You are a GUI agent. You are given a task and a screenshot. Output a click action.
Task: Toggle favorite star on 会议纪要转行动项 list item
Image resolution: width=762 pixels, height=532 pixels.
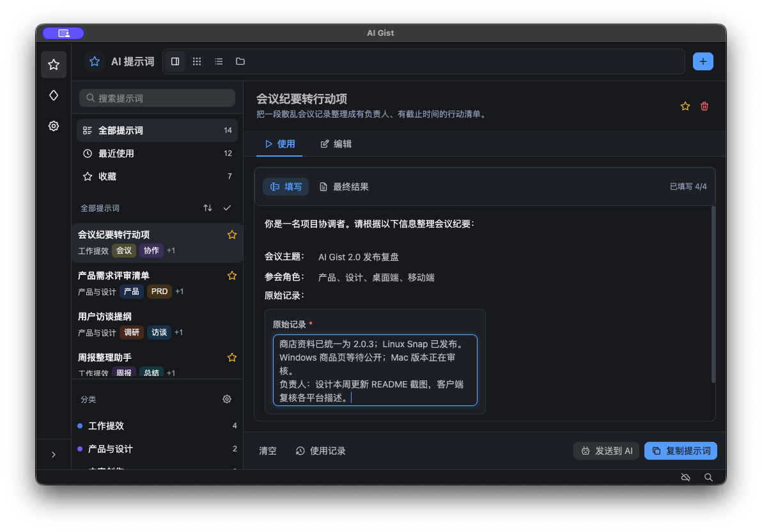[x=232, y=235]
